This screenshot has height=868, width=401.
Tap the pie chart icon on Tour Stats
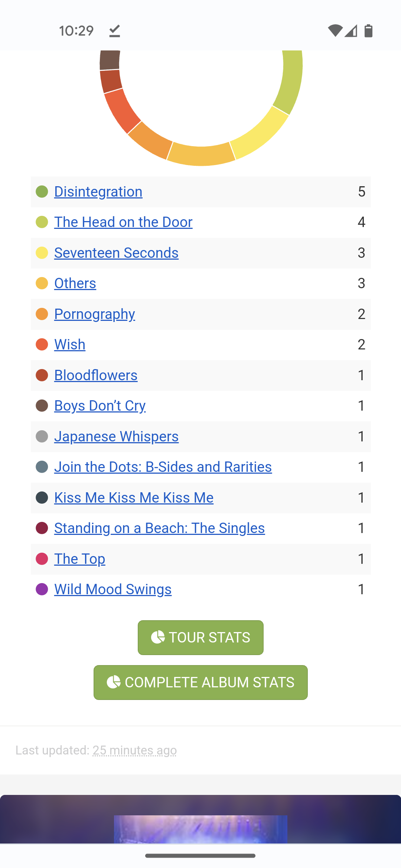pyautogui.click(x=158, y=637)
